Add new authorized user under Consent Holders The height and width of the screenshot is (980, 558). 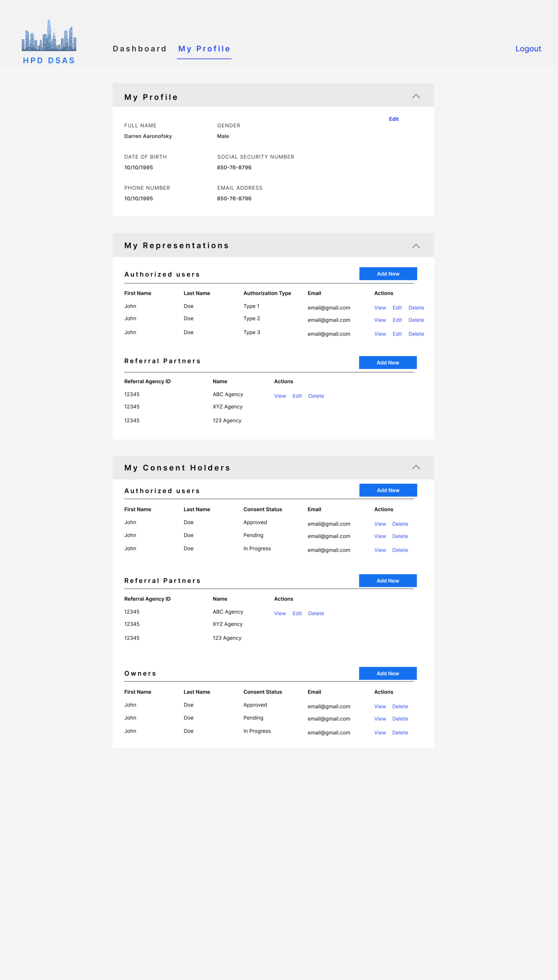coord(388,490)
